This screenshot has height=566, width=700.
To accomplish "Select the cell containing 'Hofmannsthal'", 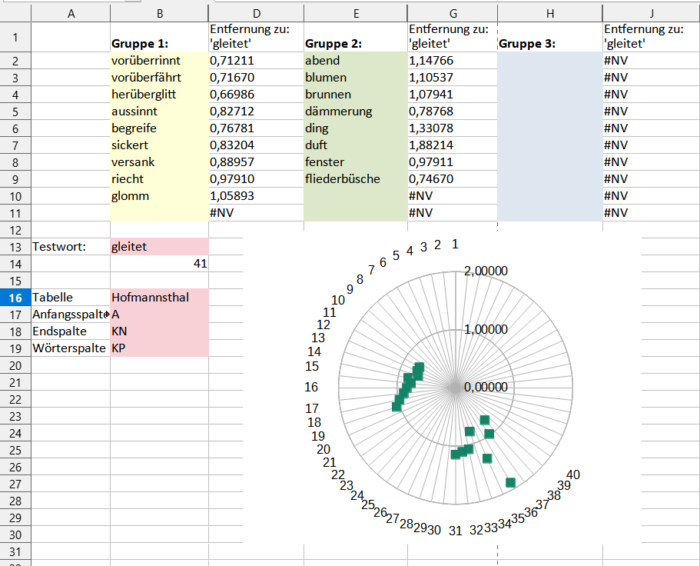I will pyautogui.click(x=159, y=297).
